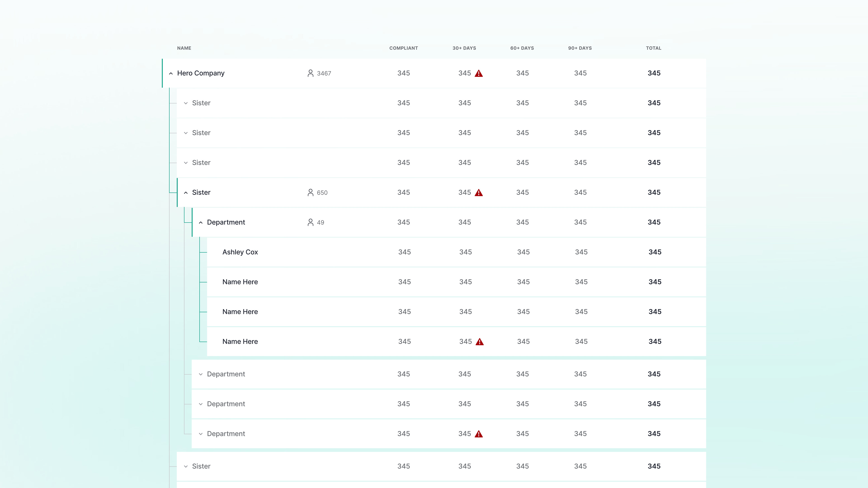
Task: Expand the first collapsed Sister row under Hero Company
Action: 186,103
